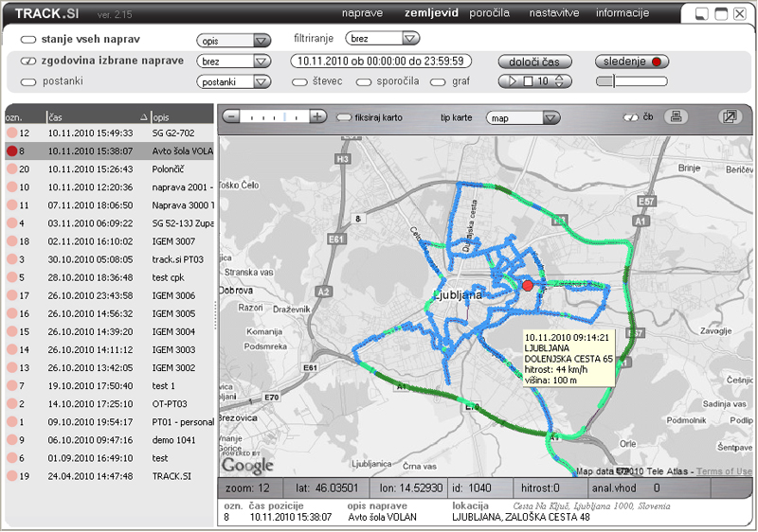Enable graf toggle

pos(438,82)
